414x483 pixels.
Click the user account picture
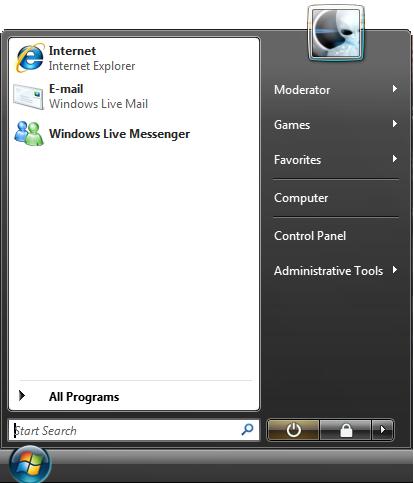(336, 33)
